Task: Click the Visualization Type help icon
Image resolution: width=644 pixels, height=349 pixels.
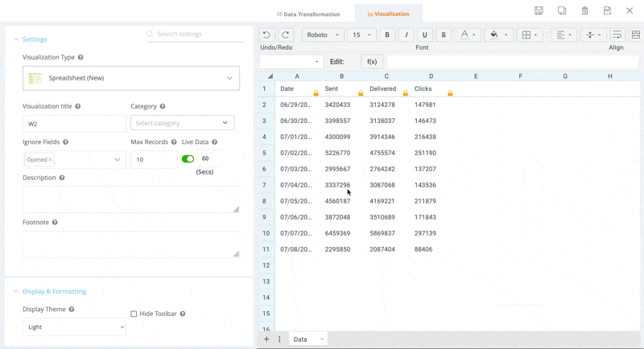Action: pos(80,57)
